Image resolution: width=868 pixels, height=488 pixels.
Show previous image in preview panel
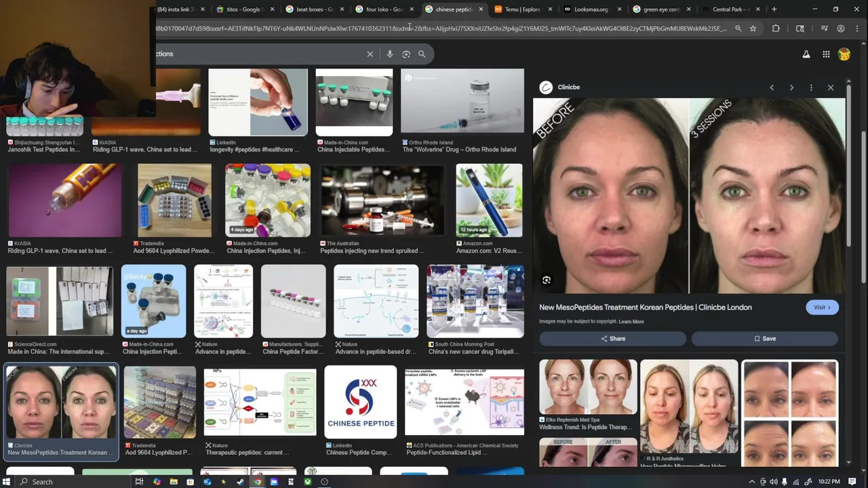click(x=772, y=87)
